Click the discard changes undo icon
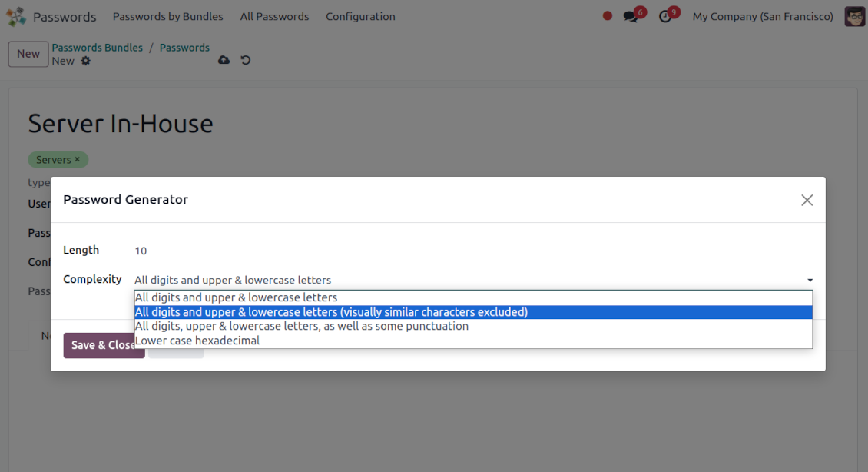 pyautogui.click(x=246, y=60)
